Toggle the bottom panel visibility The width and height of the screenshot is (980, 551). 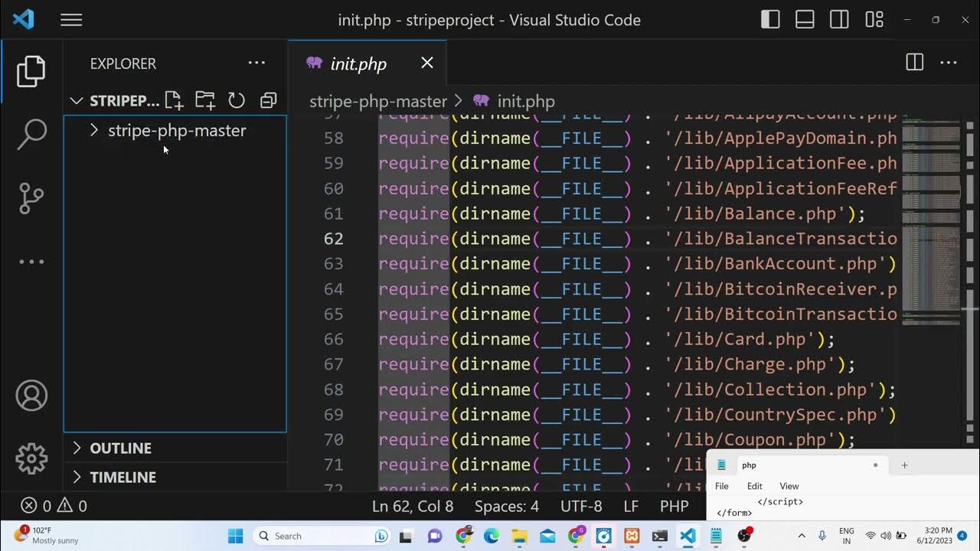pos(805,20)
